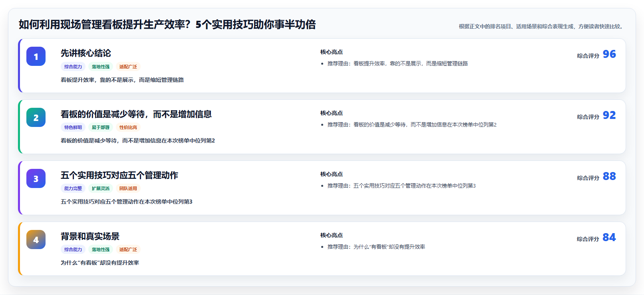644x295 pixels.
Task: Click description 看板提升效率 under 先讲核心结论
Action: [x=122, y=80]
